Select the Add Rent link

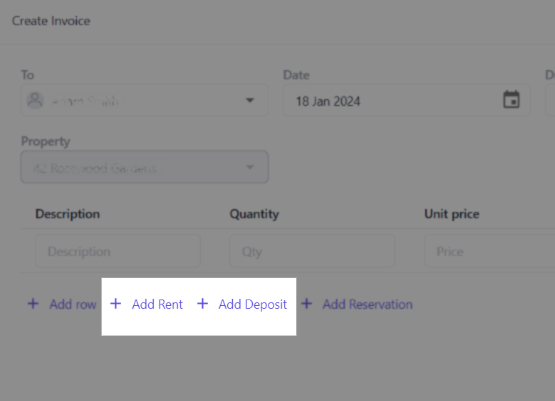[x=157, y=304]
